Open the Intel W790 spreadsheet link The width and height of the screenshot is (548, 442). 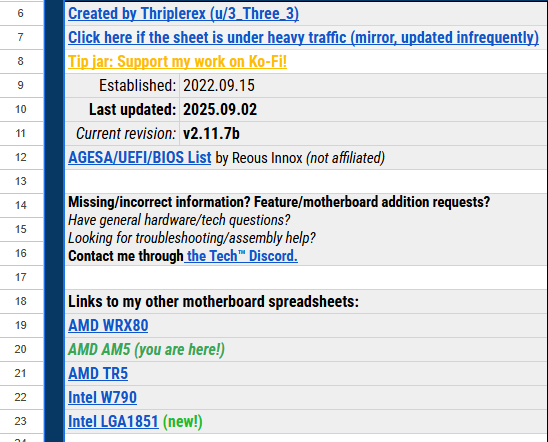pyautogui.click(x=102, y=398)
